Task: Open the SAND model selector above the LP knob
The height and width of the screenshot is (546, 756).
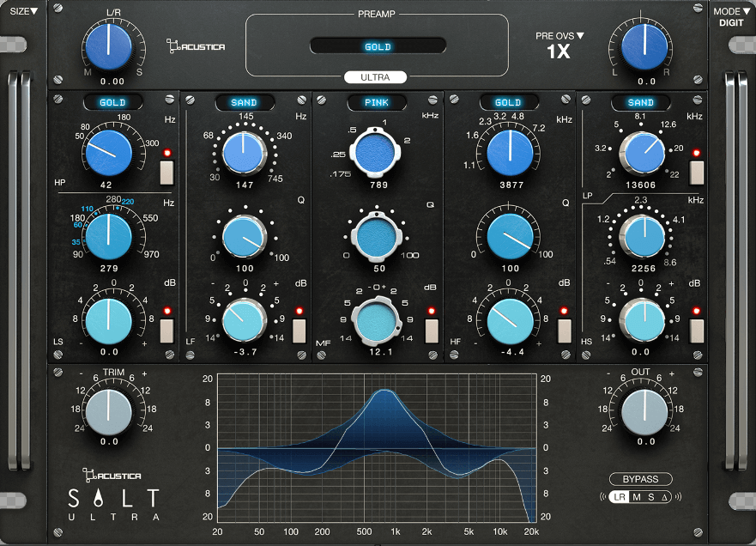Action: point(641,102)
